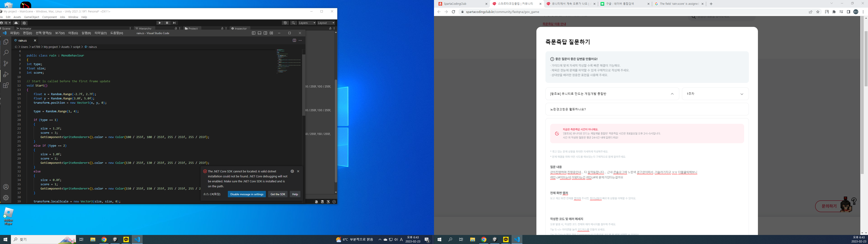Open Unity Layout dropdown

[326, 23]
